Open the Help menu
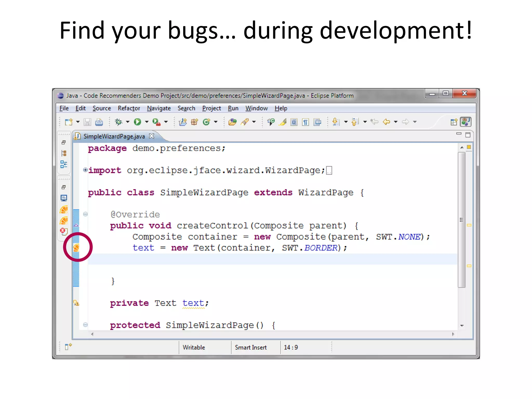Image resolution: width=532 pixels, height=399 pixels. [281, 108]
